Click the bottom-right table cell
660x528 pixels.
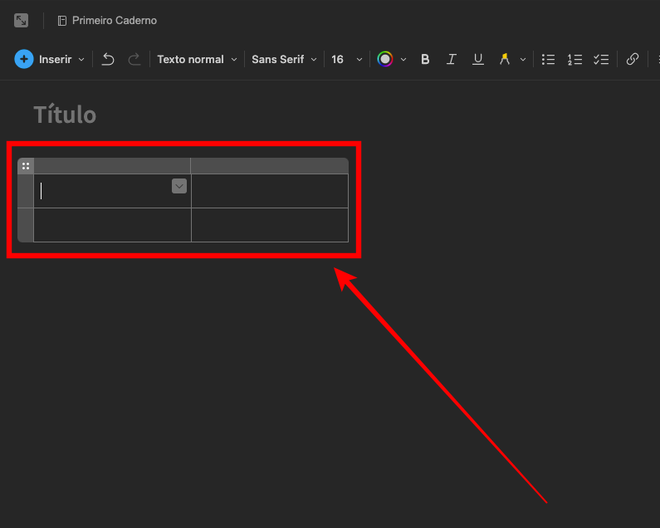[x=270, y=225]
